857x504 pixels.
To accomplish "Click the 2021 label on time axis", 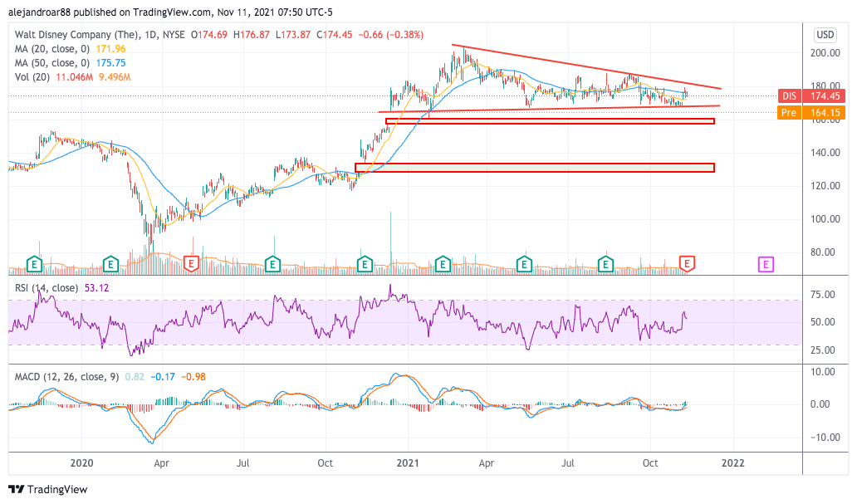I will [408, 463].
